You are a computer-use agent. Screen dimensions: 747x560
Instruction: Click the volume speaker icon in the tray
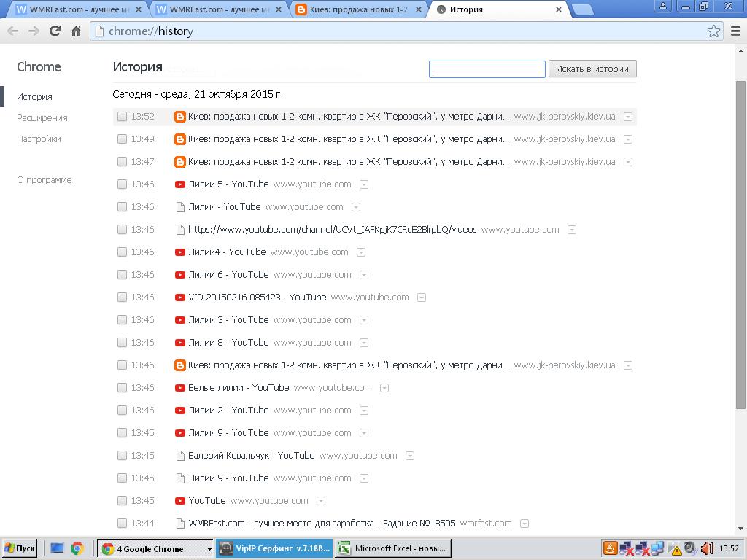(707, 548)
